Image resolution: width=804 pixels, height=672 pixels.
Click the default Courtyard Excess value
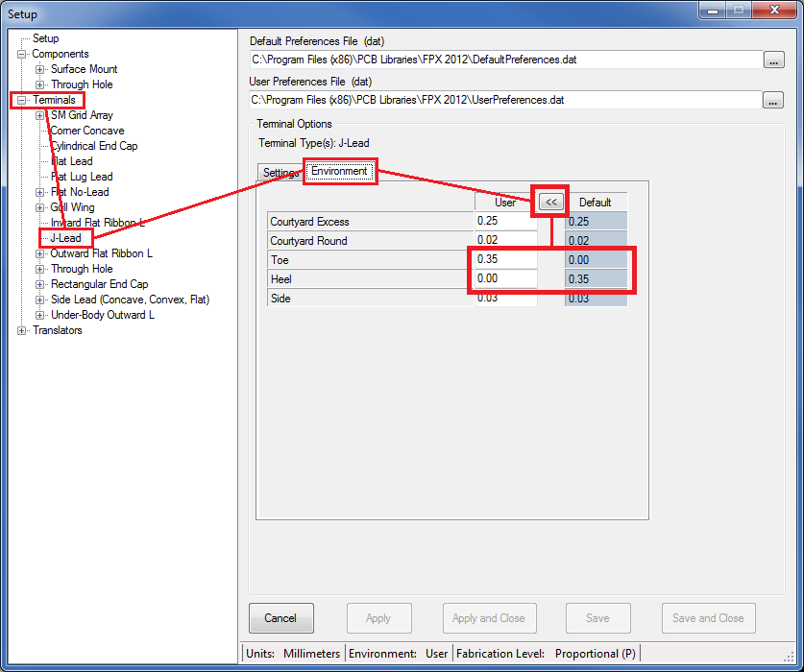point(596,222)
